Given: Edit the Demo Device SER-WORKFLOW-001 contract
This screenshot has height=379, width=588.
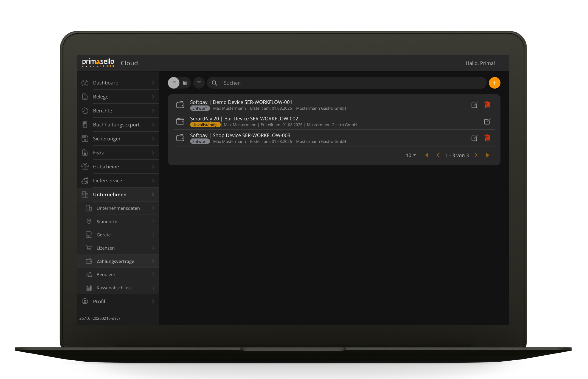Looking at the screenshot, I should 474,105.
